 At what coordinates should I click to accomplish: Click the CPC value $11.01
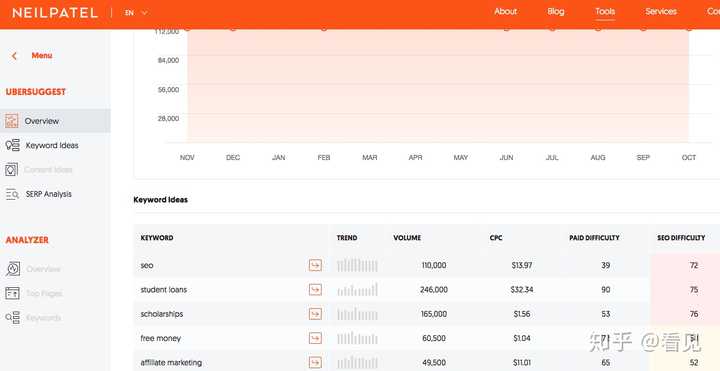(x=522, y=363)
